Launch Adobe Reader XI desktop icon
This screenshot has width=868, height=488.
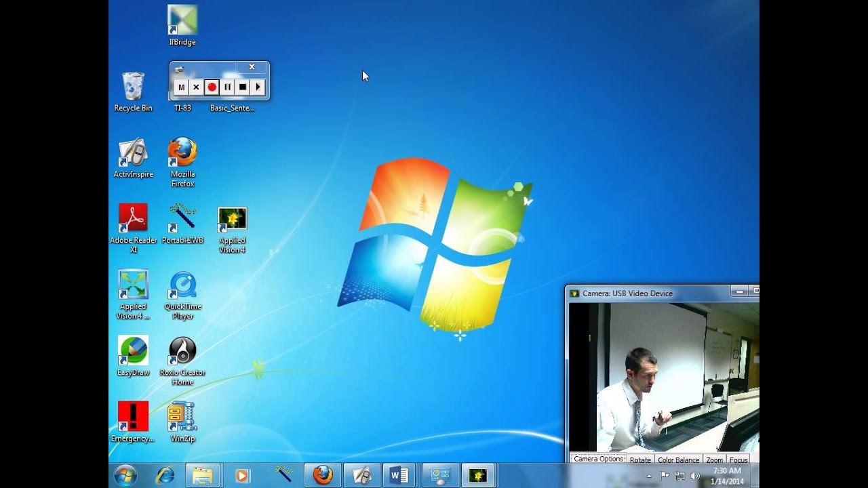[x=133, y=228]
